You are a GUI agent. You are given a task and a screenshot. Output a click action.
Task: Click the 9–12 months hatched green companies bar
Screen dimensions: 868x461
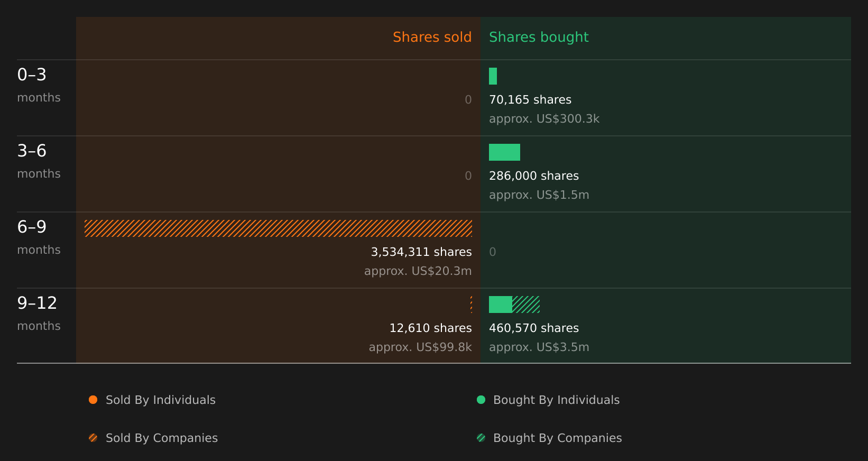pos(526,305)
